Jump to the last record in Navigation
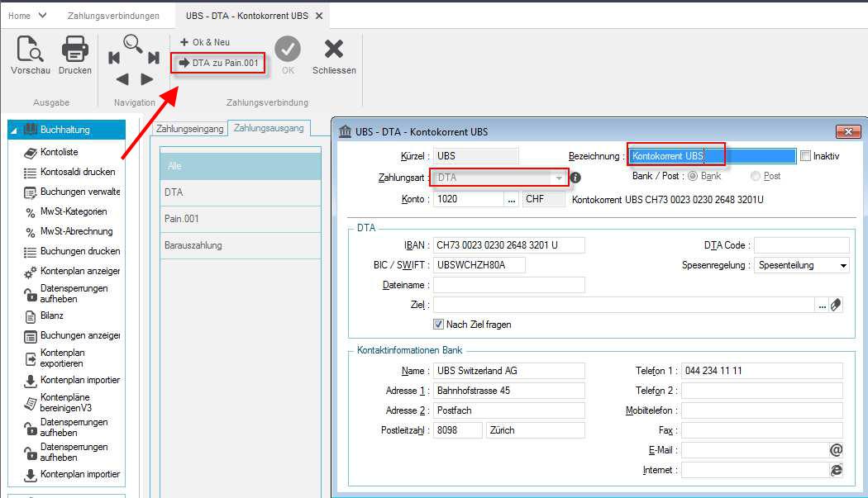 pos(154,58)
